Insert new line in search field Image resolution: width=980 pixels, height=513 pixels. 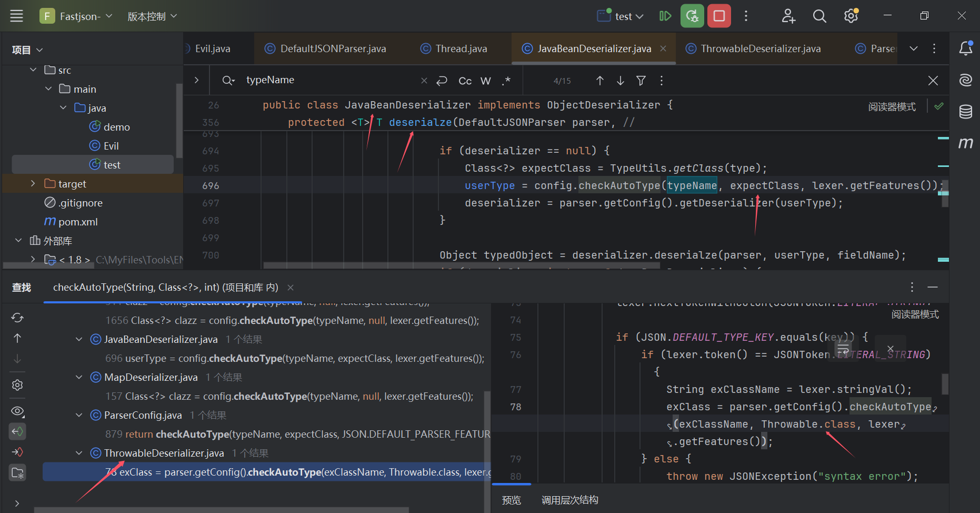click(442, 81)
